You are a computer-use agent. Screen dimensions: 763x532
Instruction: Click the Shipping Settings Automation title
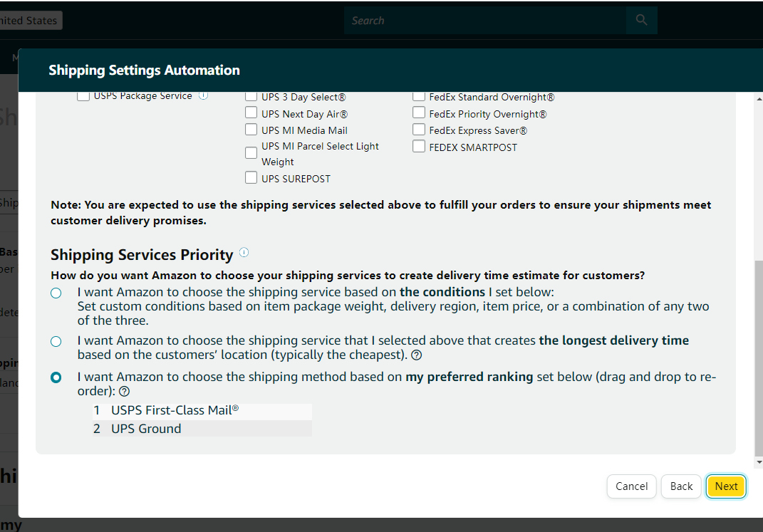coord(144,70)
